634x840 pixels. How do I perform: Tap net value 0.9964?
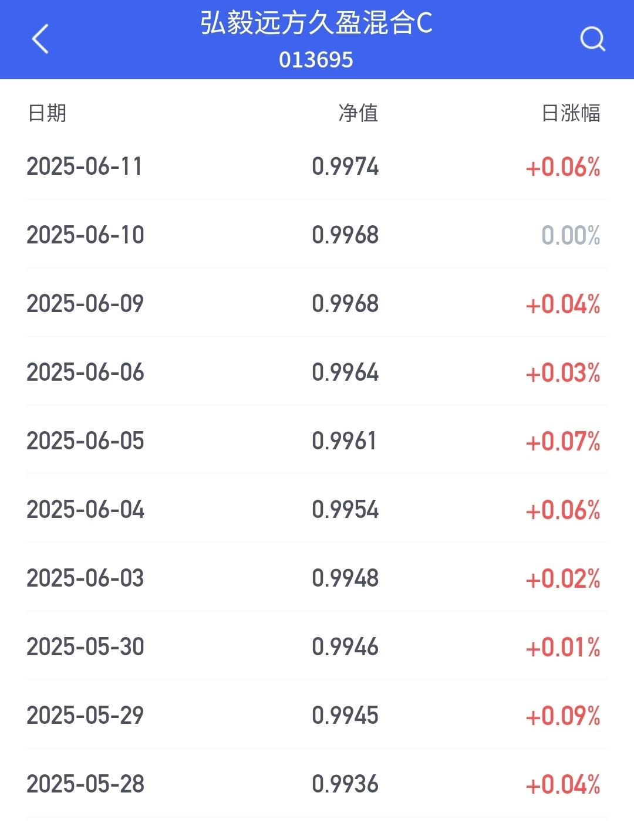click(x=345, y=372)
